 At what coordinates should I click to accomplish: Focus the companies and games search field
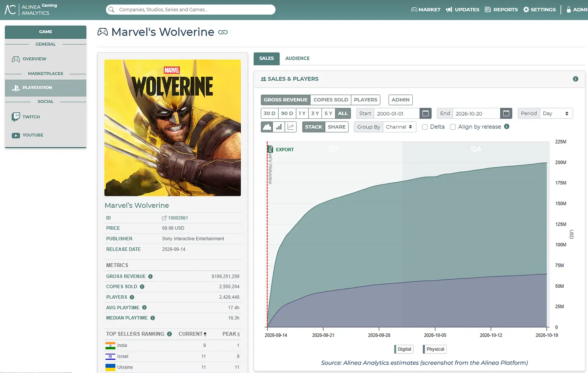point(191,9)
